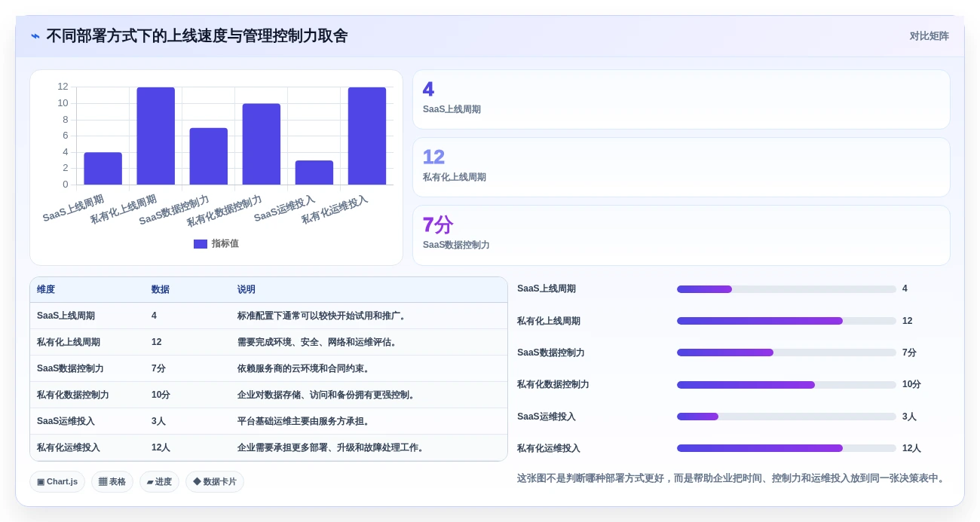
Task: Click the 私有化运维投入 bar in the chart
Action: pos(366,136)
